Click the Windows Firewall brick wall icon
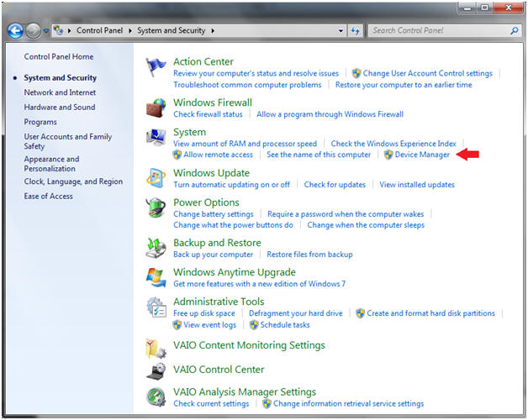 (156, 108)
